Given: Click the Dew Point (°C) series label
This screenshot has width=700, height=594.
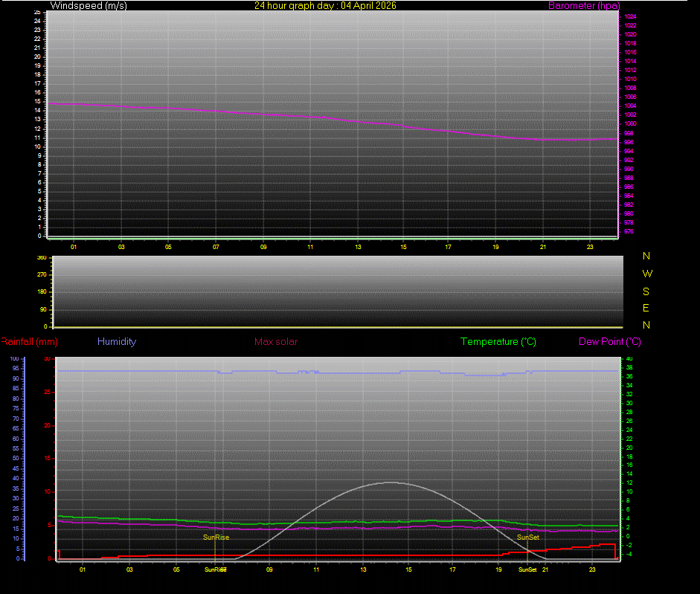Looking at the screenshot, I should click(611, 341).
